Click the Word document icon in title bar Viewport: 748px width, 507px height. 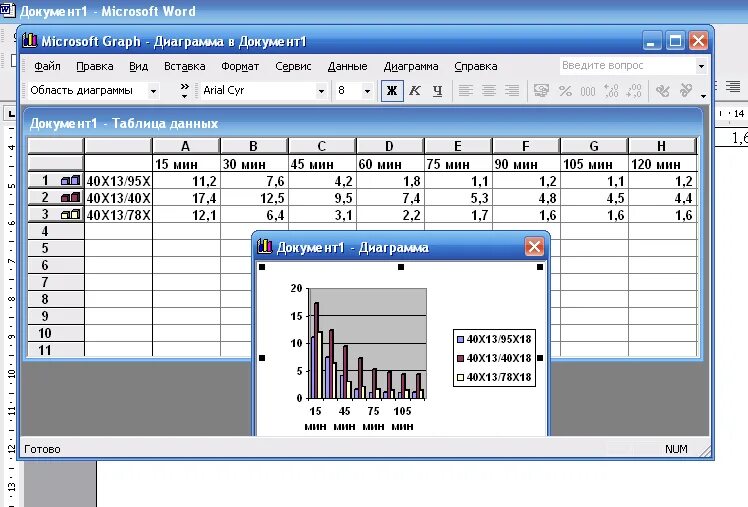tap(7, 10)
